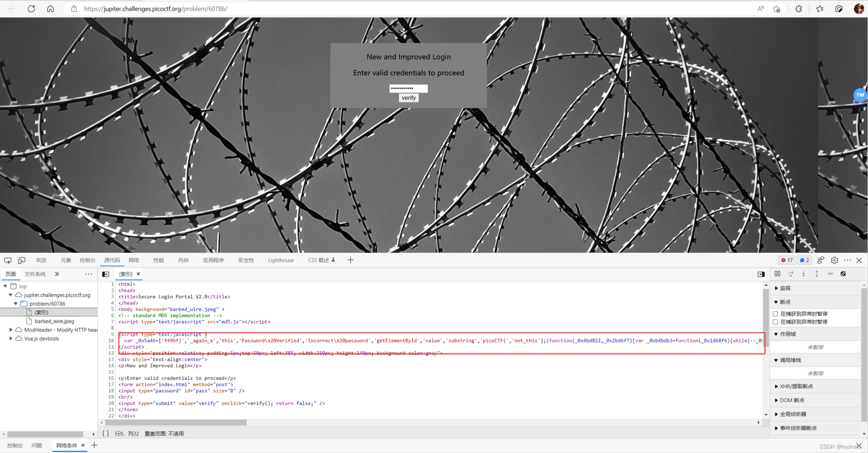The width and height of the screenshot is (868, 453).
Task: Switch to the 控制台 Console tab in toolbar
Action: click(88, 260)
